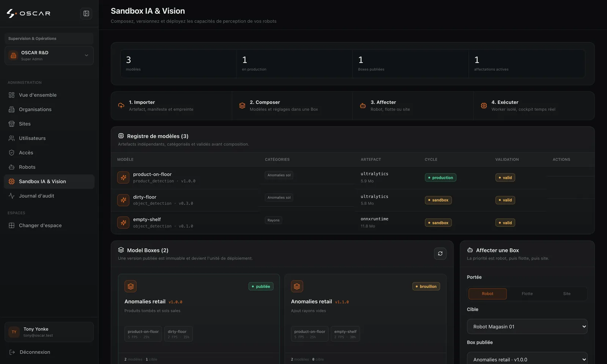
Task: Click the empty-shelf model icon
Action: pyautogui.click(x=123, y=223)
